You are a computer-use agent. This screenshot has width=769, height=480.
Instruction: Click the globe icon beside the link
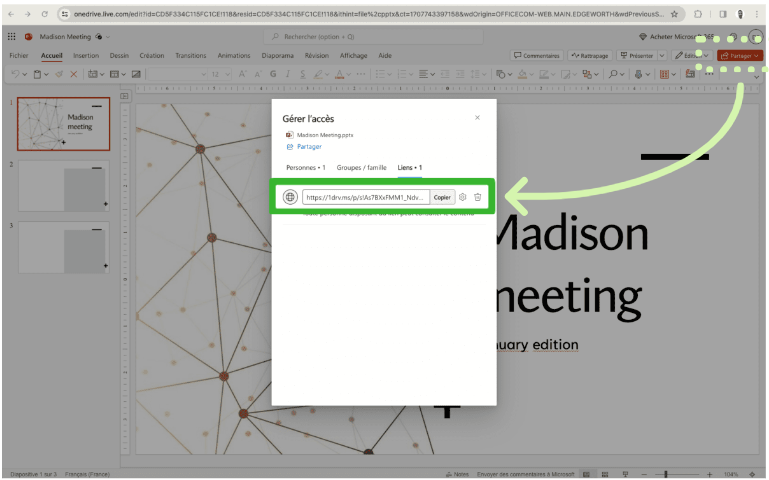pos(290,197)
